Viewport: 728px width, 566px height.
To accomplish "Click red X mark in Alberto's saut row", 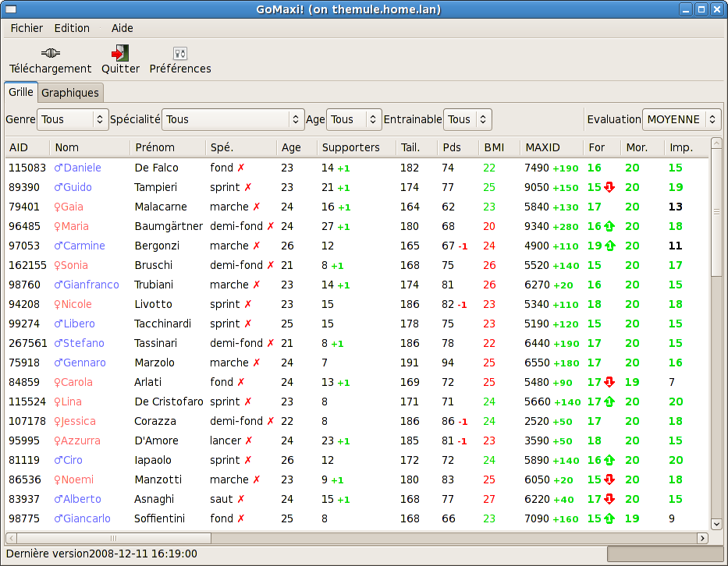I will pyautogui.click(x=241, y=499).
